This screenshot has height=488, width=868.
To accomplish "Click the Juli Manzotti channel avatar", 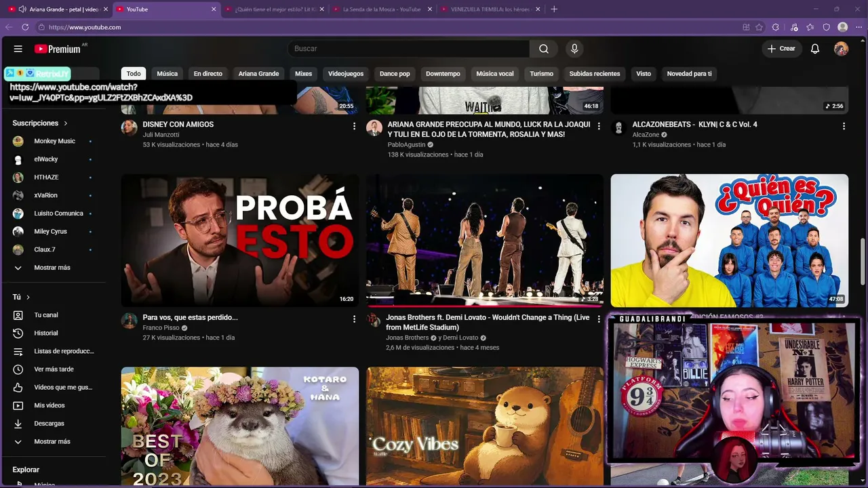I will click(130, 128).
